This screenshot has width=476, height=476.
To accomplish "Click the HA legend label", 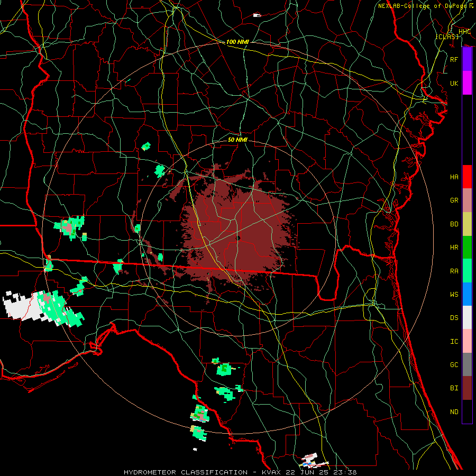I will [x=454, y=177].
